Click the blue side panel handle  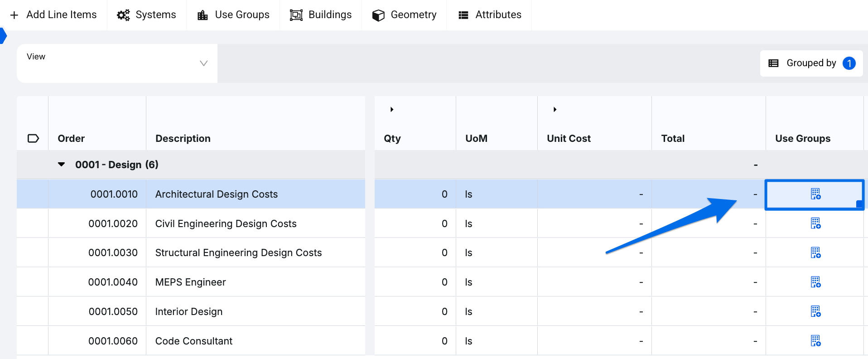point(3,36)
